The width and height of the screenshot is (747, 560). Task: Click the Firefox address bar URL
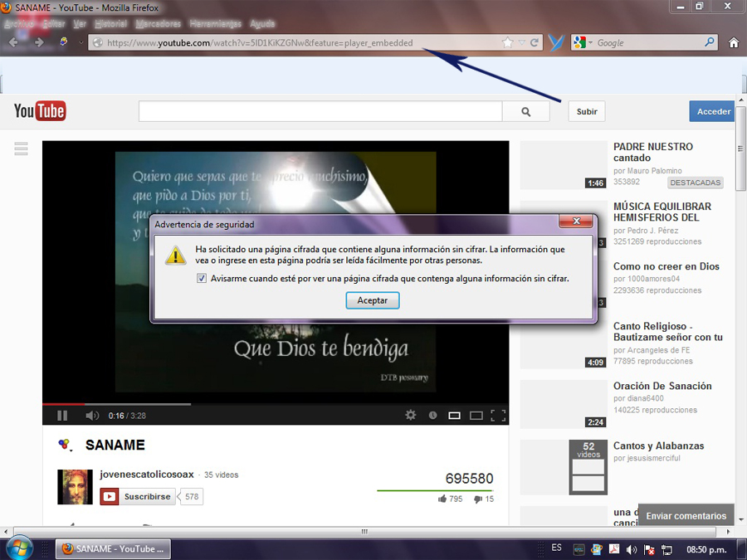[260, 43]
